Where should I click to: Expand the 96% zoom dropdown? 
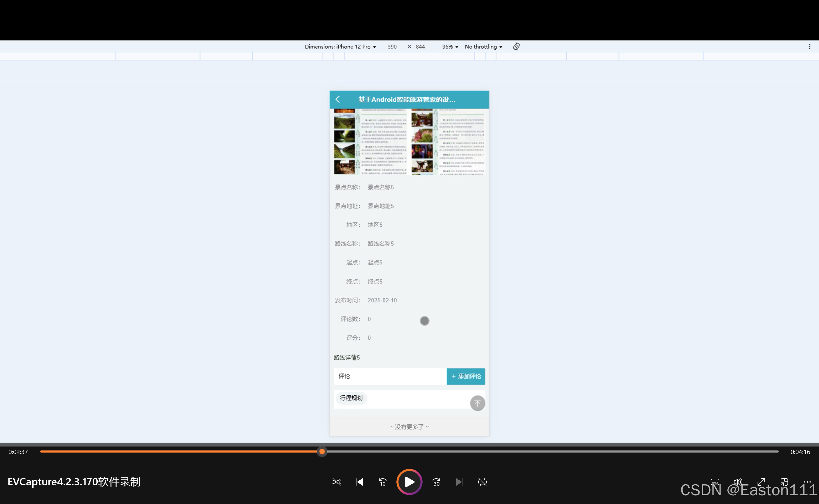450,47
